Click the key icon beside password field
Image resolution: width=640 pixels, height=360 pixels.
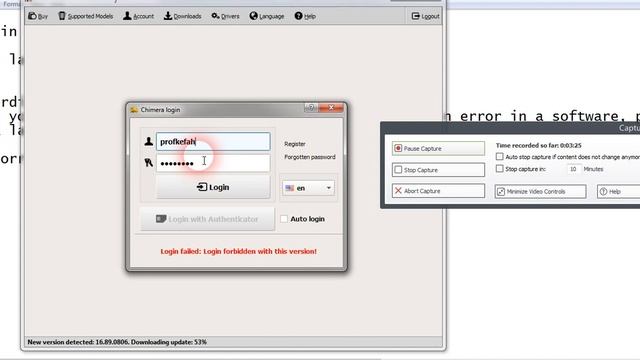[149, 163]
